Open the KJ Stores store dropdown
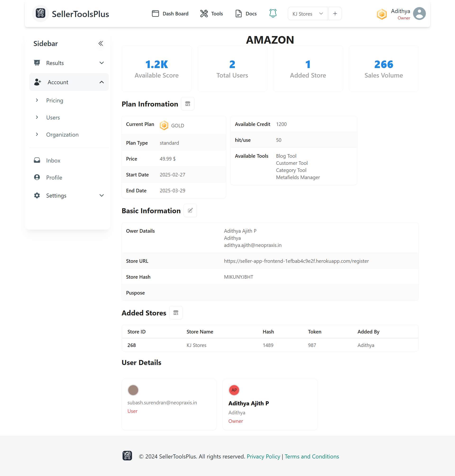Image resolution: width=455 pixels, height=476 pixels. (x=308, y=14)
